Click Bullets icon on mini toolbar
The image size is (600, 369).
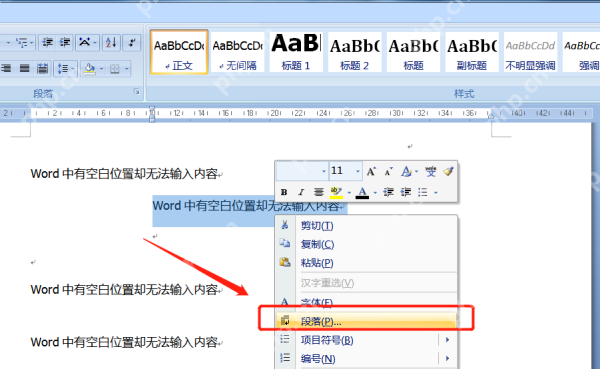pyautogui.click(x=423, y=192)
